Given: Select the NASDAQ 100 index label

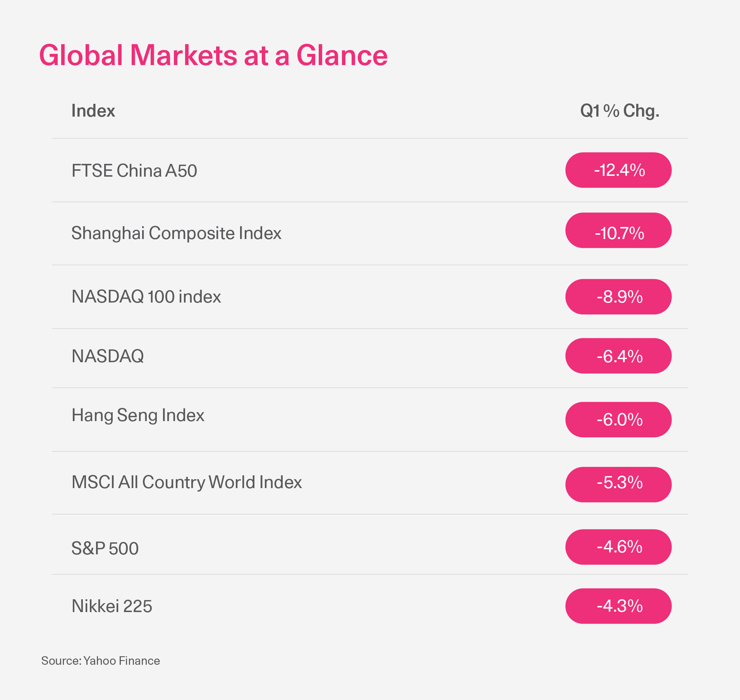Looking at the screenshot, I should (146, 297).
